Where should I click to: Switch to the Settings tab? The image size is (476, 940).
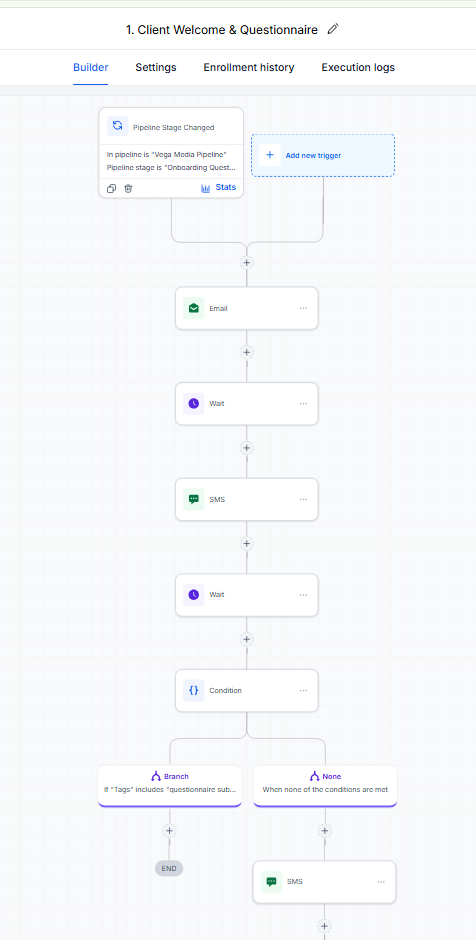156,67
